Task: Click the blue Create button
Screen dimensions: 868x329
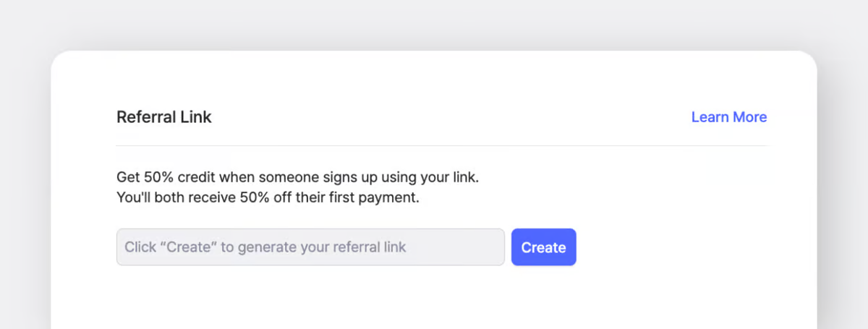Action: (x=543, y=247)
